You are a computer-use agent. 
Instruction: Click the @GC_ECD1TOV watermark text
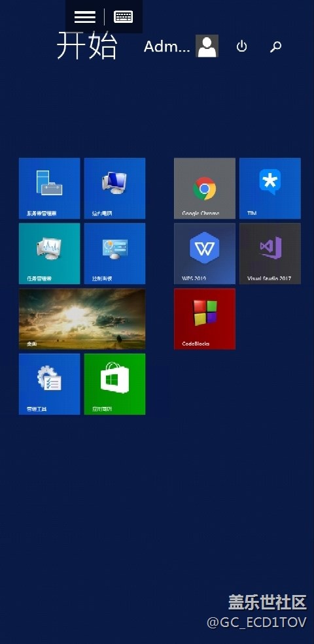pos(256,622)
